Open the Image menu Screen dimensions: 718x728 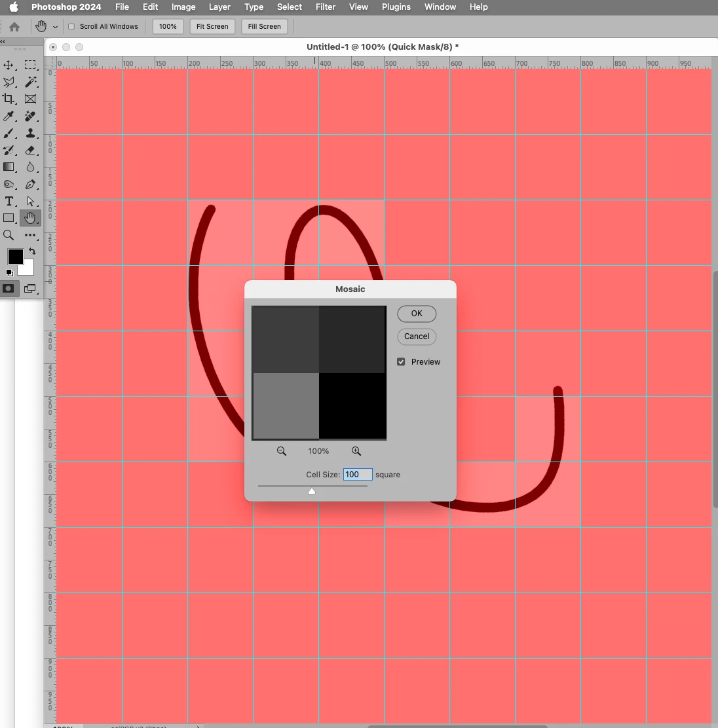[183, 7]
